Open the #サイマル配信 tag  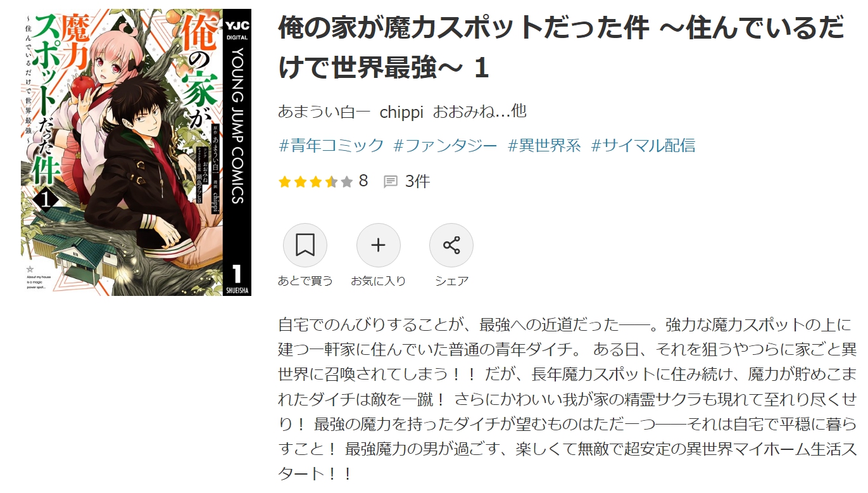[x=643, y=146]
